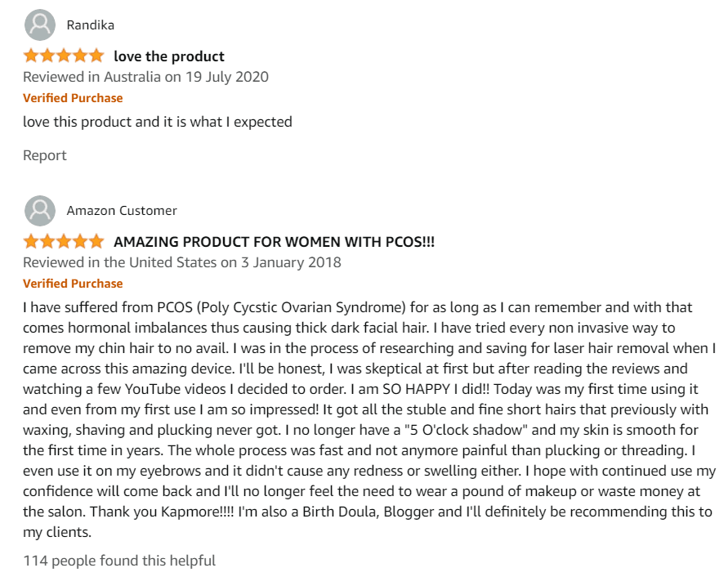Click the first star of the PCOS review rating

31,242
